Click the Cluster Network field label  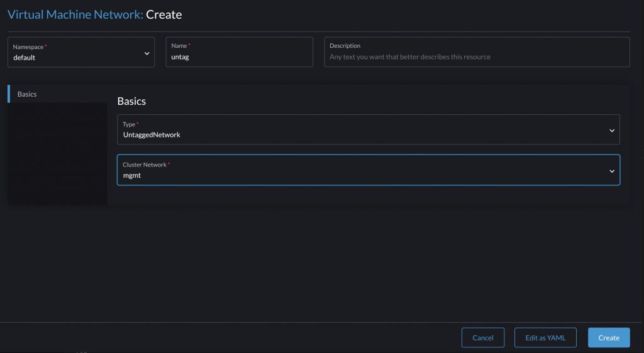click(x=145, y=165)
